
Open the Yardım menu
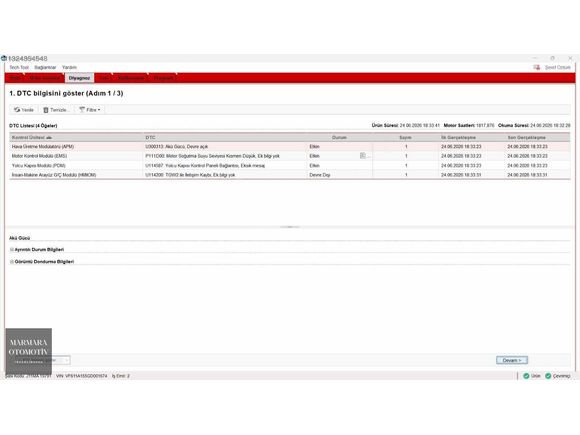69,67
